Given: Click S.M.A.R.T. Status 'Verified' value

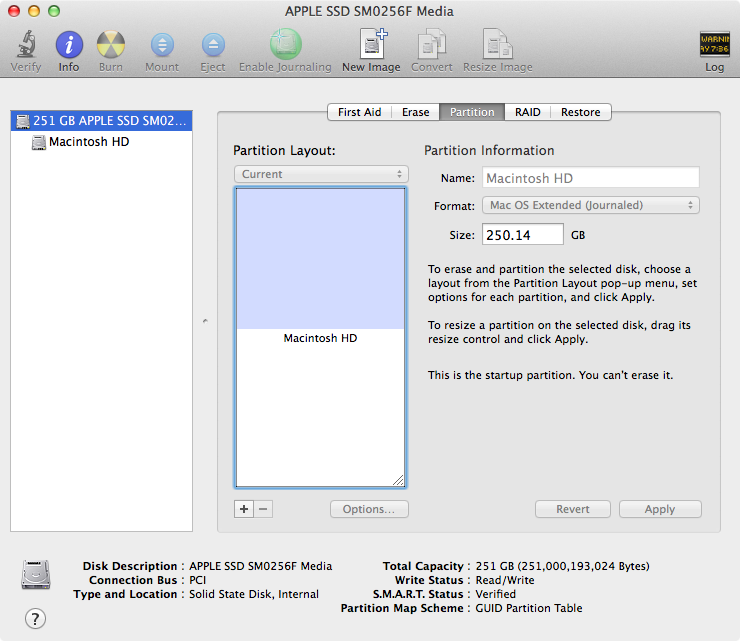Looking at the screenshot, I should click(496, 594).
